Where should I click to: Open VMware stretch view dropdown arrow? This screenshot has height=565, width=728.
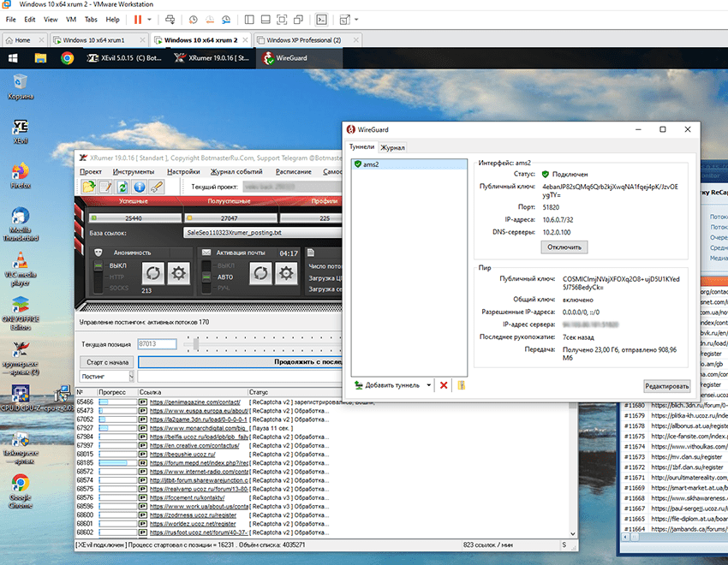point(356,20)
